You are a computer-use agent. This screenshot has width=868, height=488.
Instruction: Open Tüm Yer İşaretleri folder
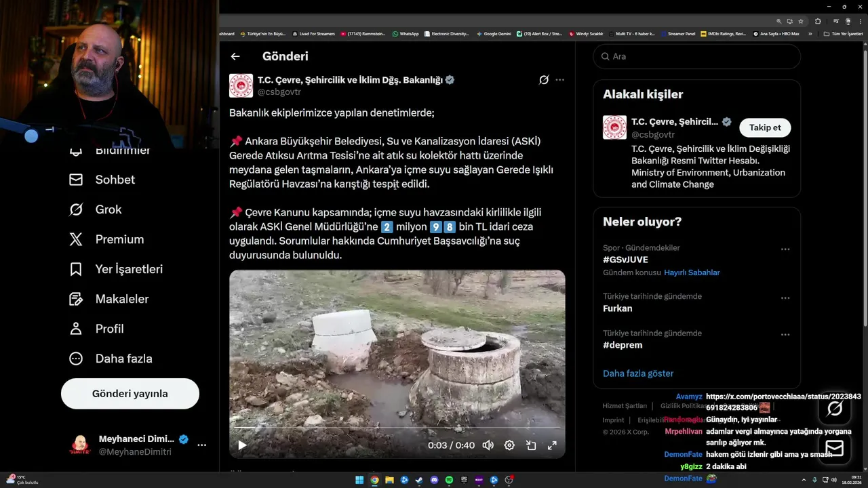tap(843, 34)
